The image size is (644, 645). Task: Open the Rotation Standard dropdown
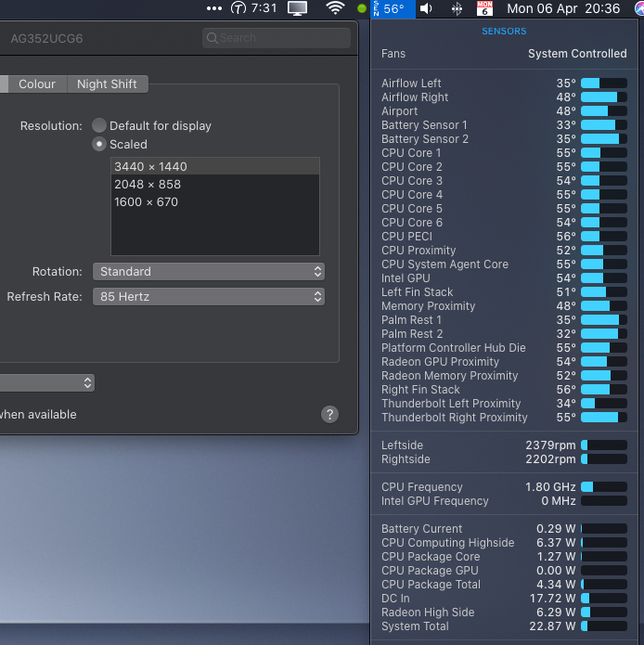tap(209, 272)
